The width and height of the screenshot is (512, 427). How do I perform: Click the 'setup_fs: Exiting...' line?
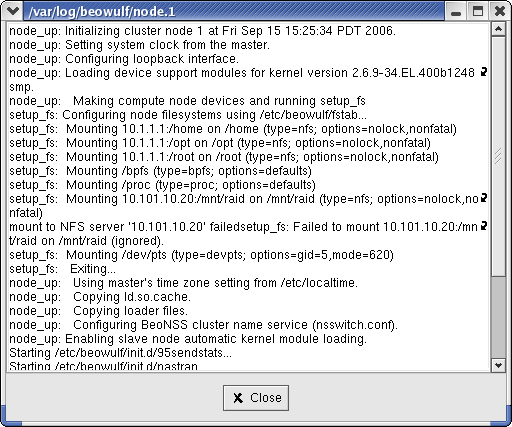point(63,269)
